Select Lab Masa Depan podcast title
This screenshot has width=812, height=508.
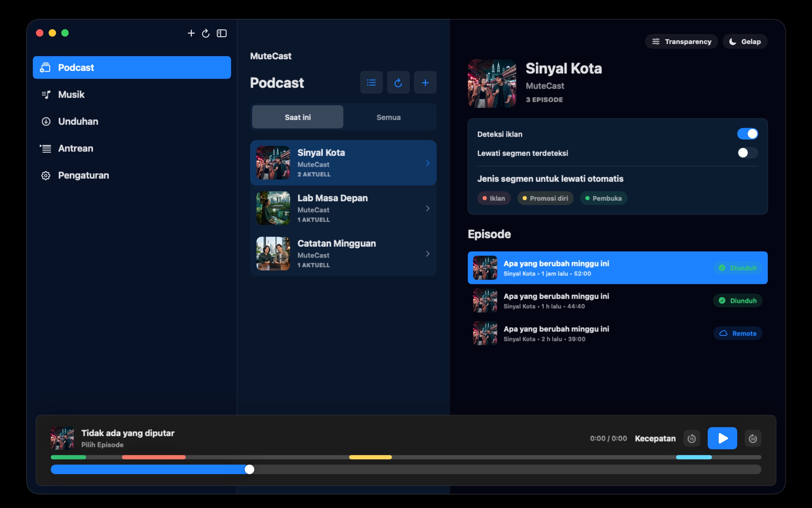(332, 198)
